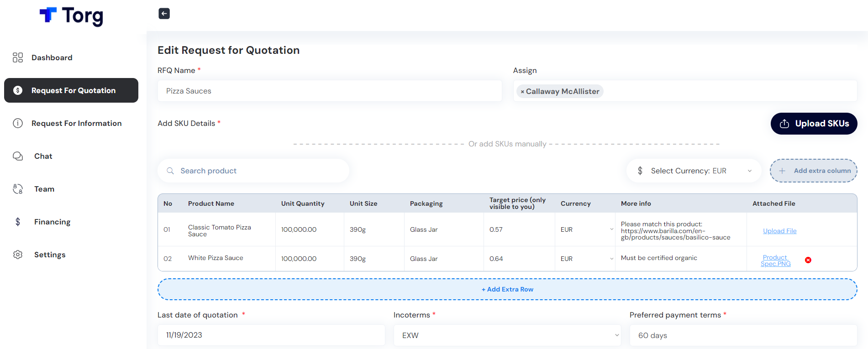Open Settings in the sidebar
Screen dimensions: 868x349
(x=49, y=255)
